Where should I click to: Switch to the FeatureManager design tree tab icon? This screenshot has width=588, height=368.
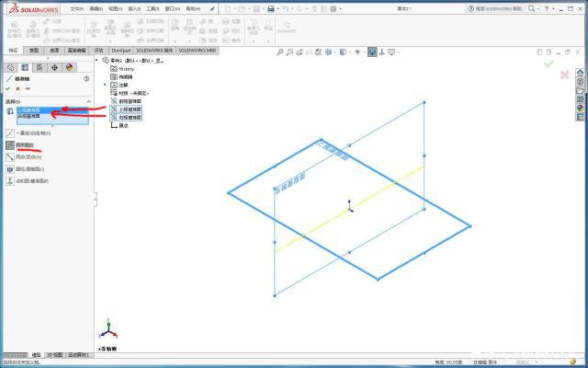(x=10, y=67)
